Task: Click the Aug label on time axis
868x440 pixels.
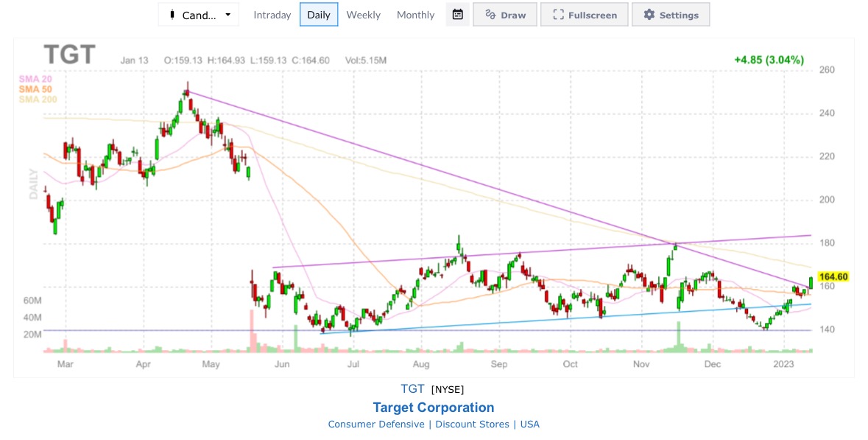Action: pos(421,364)
